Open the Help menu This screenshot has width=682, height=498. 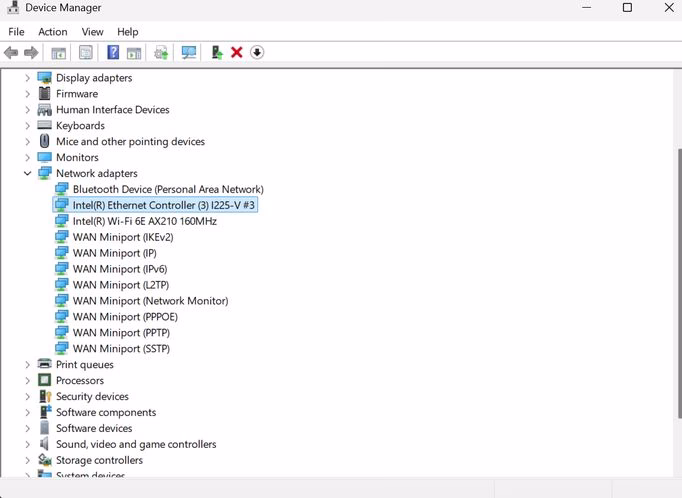point(127,32)
